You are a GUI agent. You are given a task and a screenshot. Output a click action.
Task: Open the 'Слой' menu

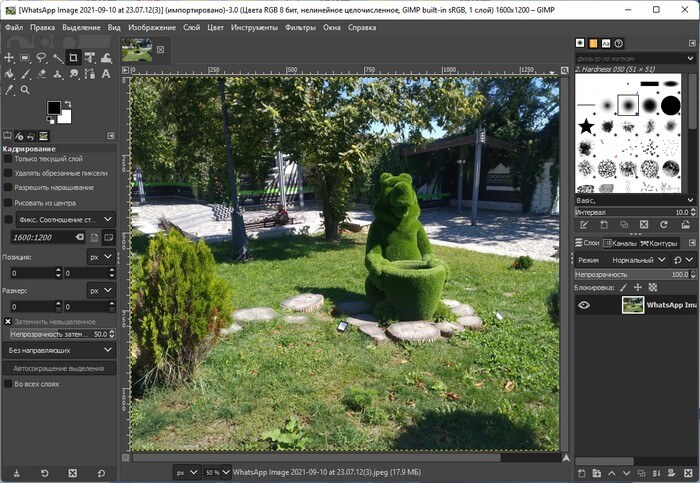point(191,27)
